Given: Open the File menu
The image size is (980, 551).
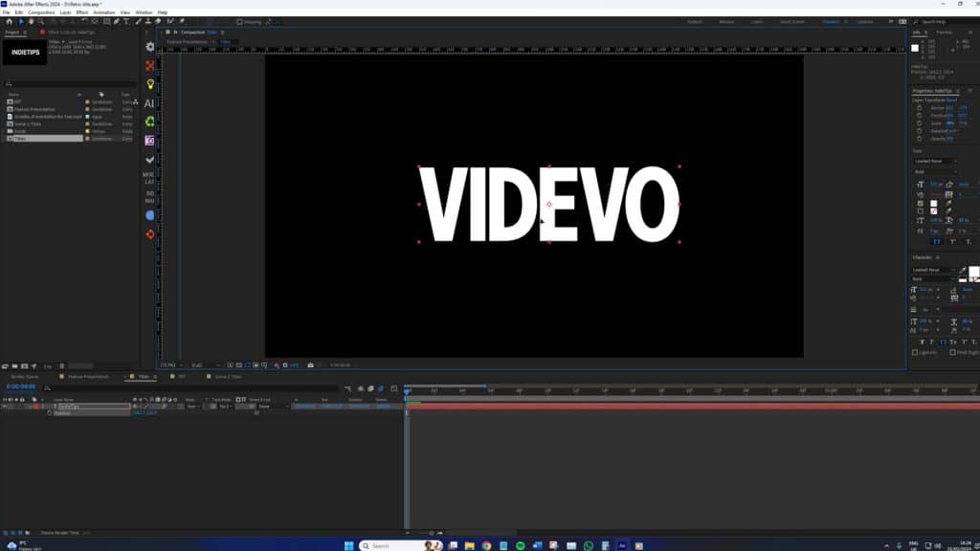Looking at the screenshot, I should click(x=7, y=12).
